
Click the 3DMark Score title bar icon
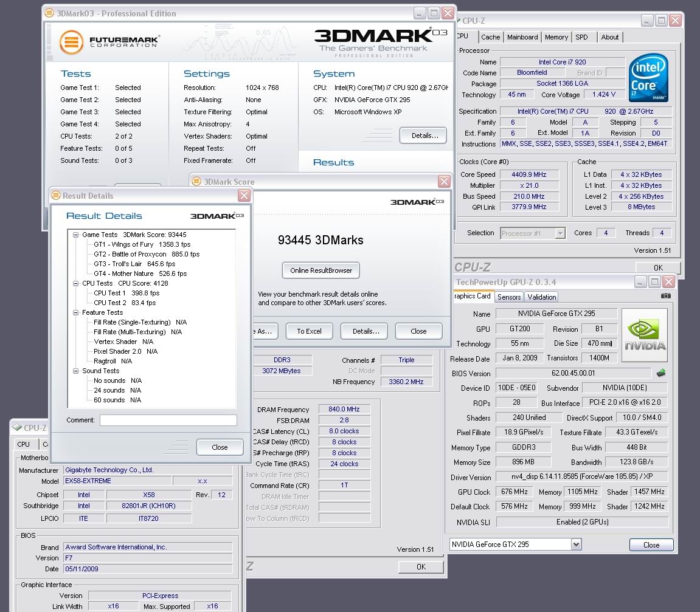point(196,181)
